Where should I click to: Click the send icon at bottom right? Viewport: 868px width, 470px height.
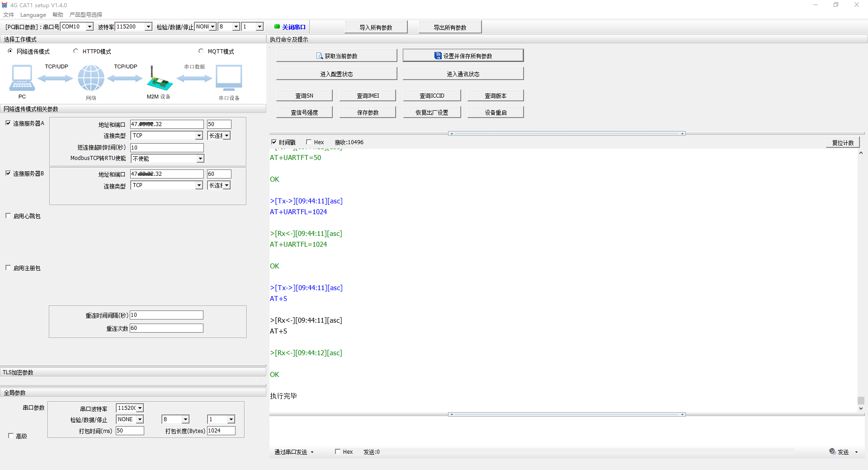coord(832,451)
